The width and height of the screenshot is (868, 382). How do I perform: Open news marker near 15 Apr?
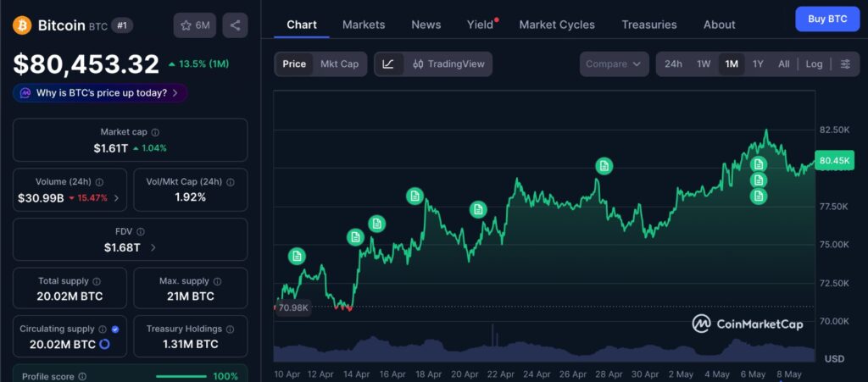(377, 224)
